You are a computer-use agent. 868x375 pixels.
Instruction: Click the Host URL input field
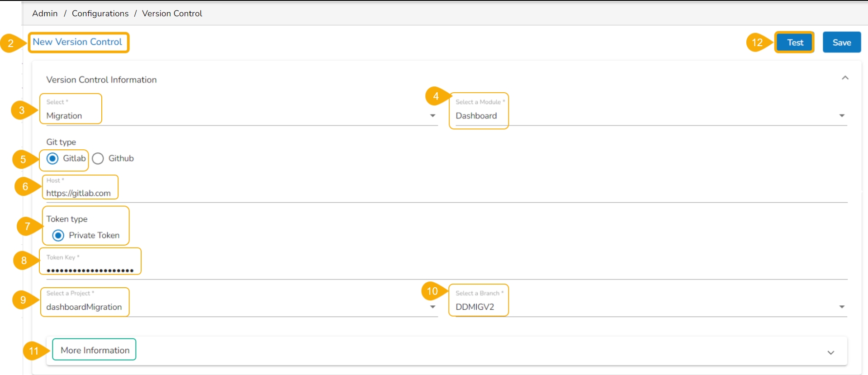click(x=407, y=194)
